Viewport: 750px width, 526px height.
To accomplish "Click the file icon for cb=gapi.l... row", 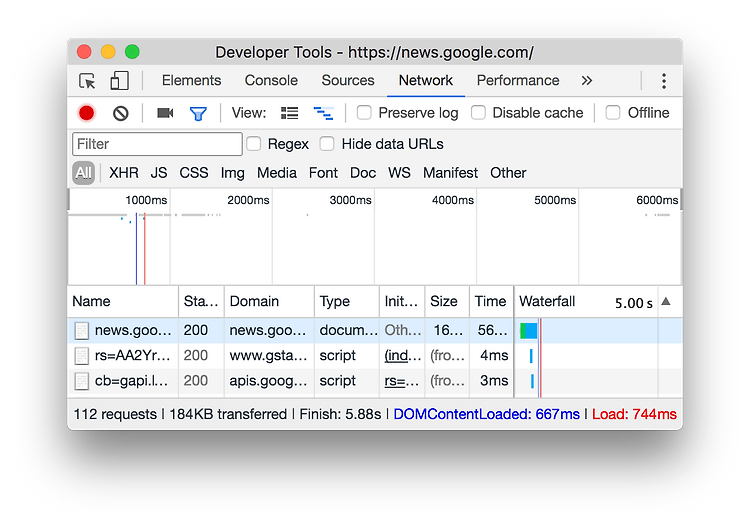I will 82,381.
